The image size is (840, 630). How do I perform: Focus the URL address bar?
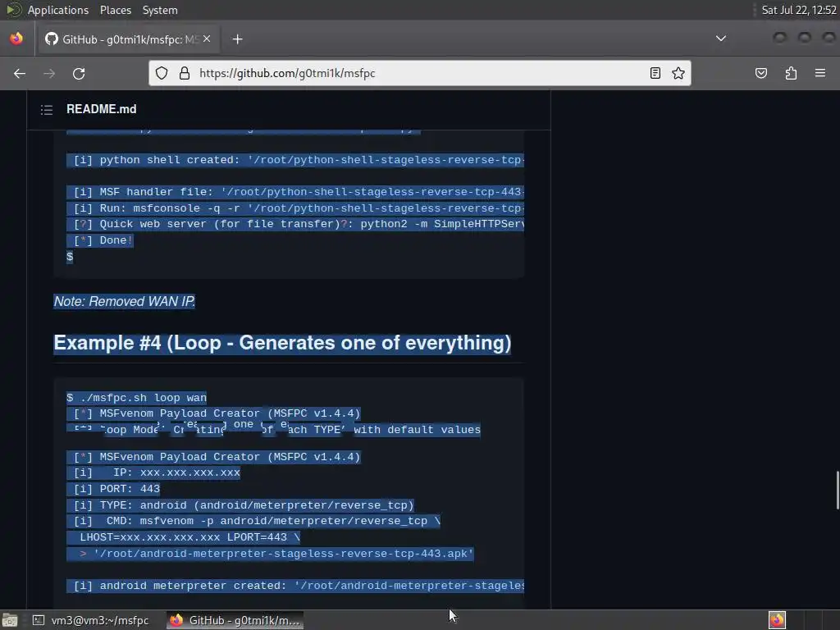[x=418, y=73]
